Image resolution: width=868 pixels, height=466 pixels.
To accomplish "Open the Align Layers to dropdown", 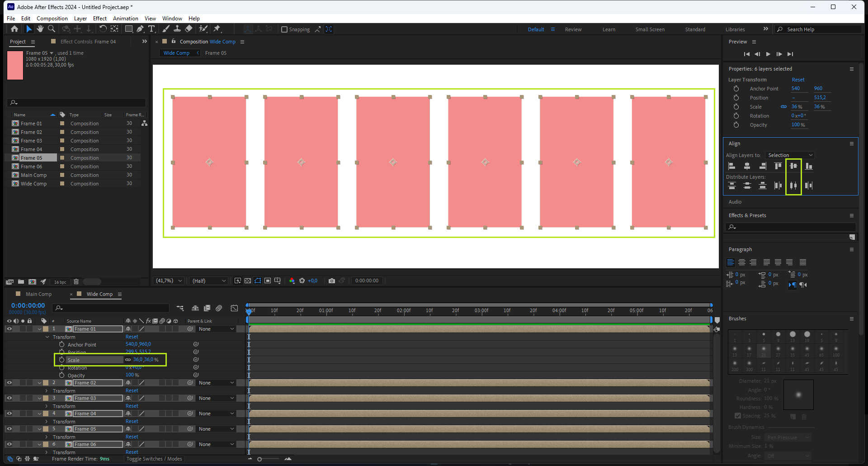I will pos(790,155).
